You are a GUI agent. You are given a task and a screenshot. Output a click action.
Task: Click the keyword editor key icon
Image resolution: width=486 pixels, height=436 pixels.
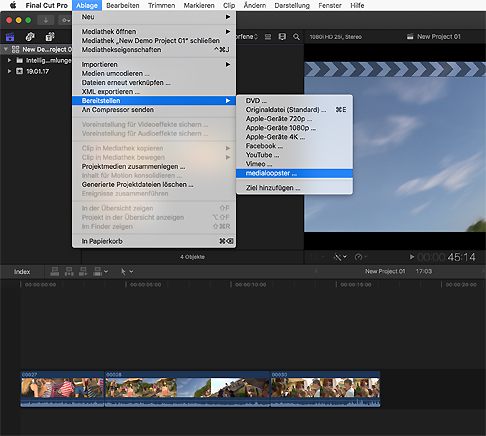click(x=66, y=20)
